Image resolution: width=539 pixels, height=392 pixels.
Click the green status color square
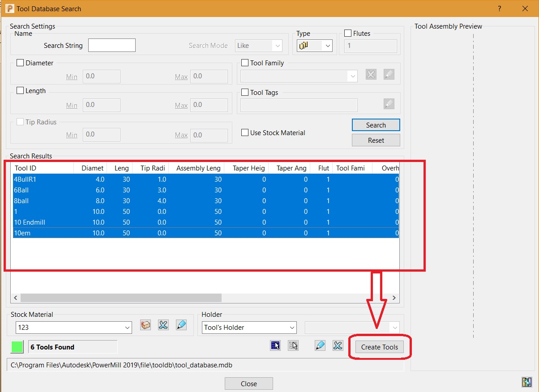coord(17,347)
